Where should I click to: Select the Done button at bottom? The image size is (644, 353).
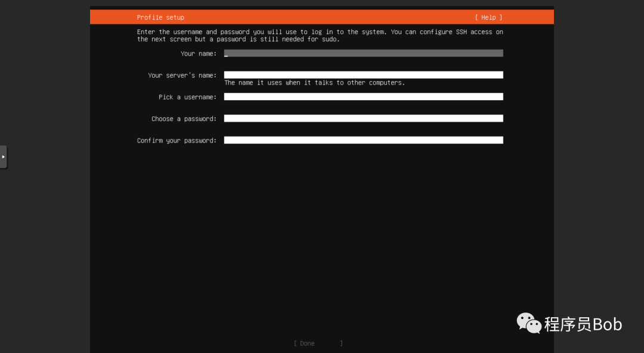coord(318,343)
